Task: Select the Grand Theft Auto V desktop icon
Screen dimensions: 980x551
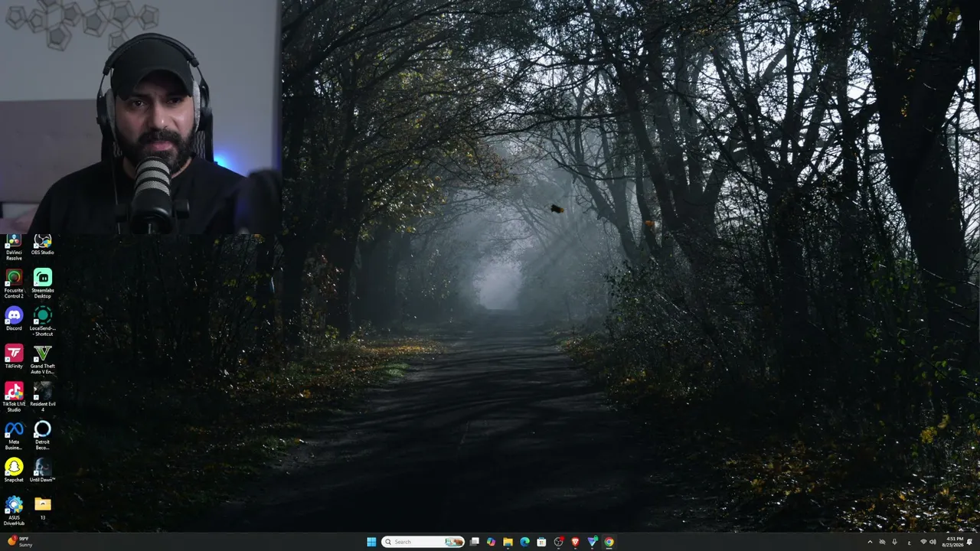Action: point(42,359)
